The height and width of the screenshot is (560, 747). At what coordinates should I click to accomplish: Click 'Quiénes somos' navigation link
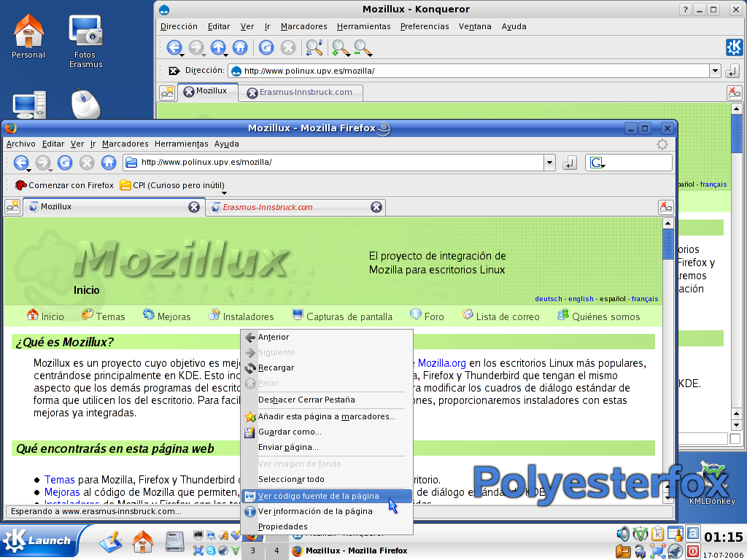tap(599, 316)
